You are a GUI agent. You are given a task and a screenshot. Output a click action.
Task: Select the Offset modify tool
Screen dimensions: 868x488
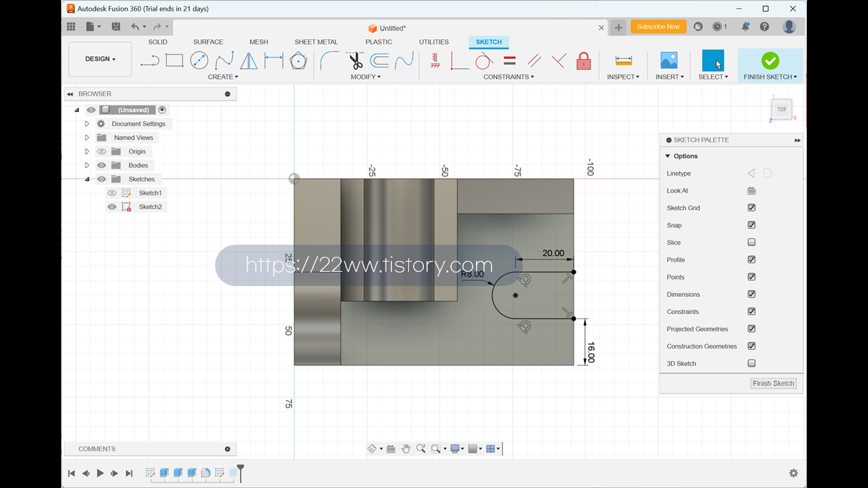tap(380, 60)
